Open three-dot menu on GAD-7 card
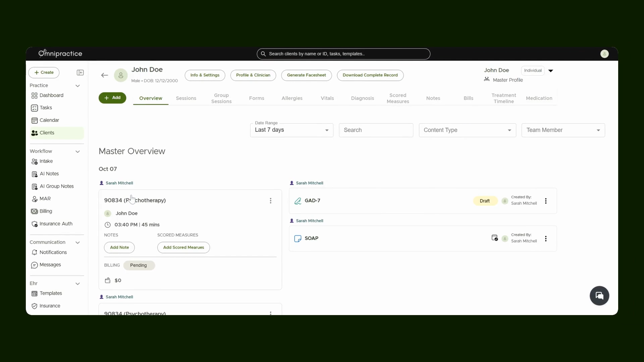 [546, 201]
